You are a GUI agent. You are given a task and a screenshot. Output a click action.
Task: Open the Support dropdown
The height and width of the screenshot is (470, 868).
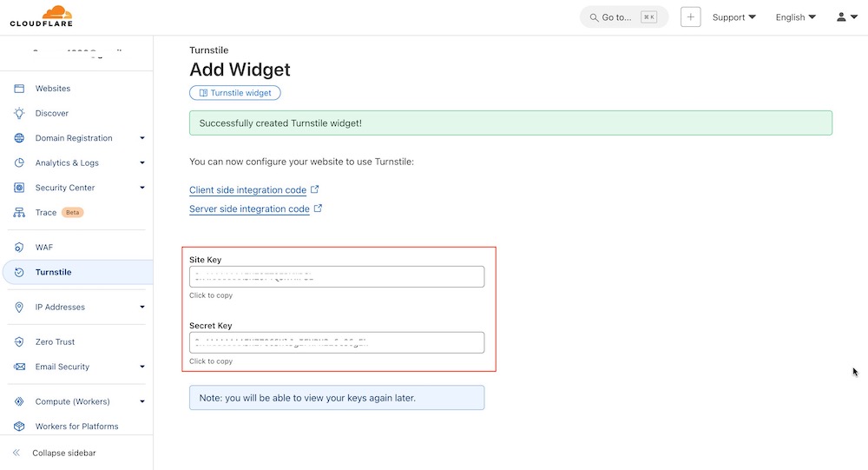(733, 17)
